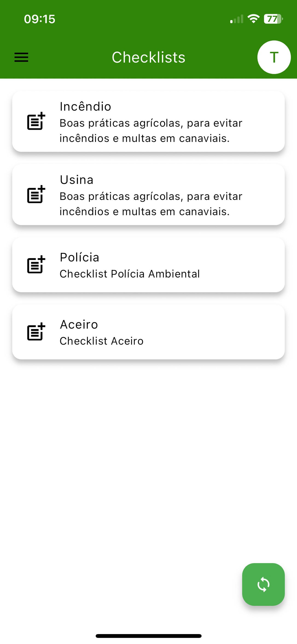Tap the user avatar labeled T
Viewport: 297px width, 644px height.
click(274, 57)
